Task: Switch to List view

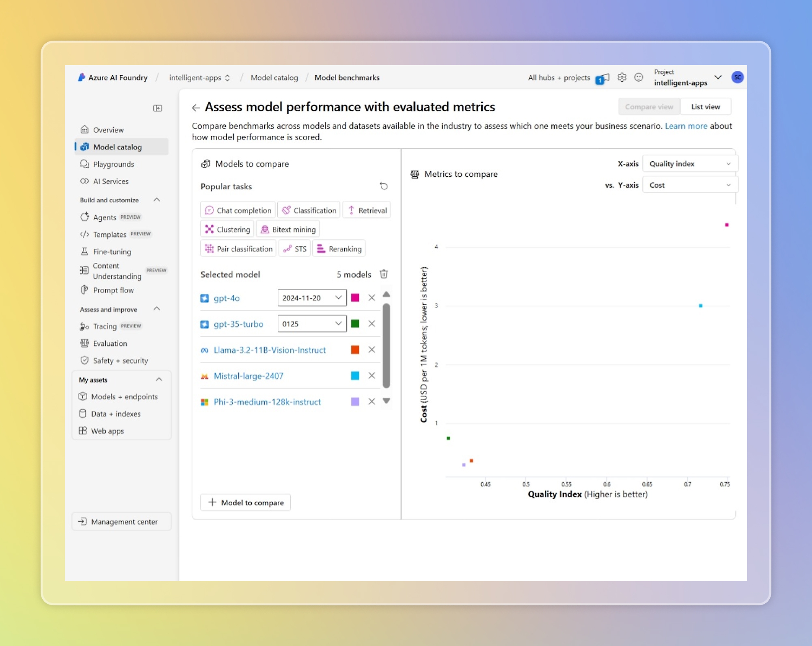Action: click(706, 107)
